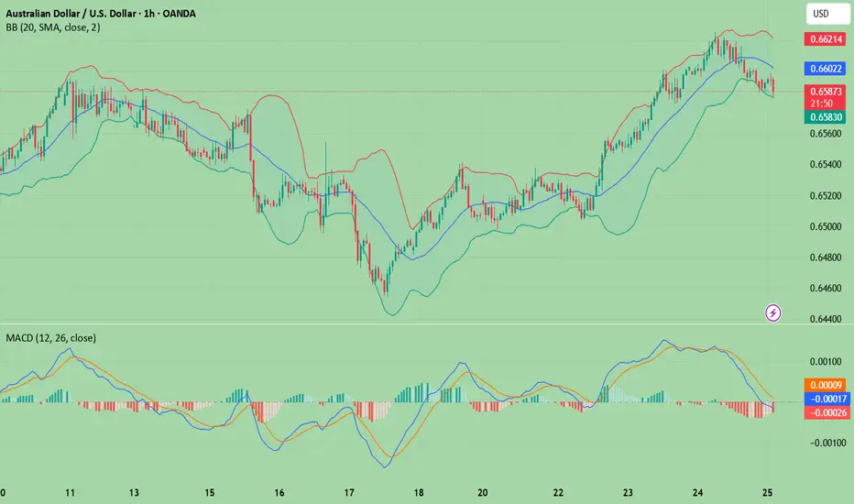Click the blue MACD value -0.00017

827,399
